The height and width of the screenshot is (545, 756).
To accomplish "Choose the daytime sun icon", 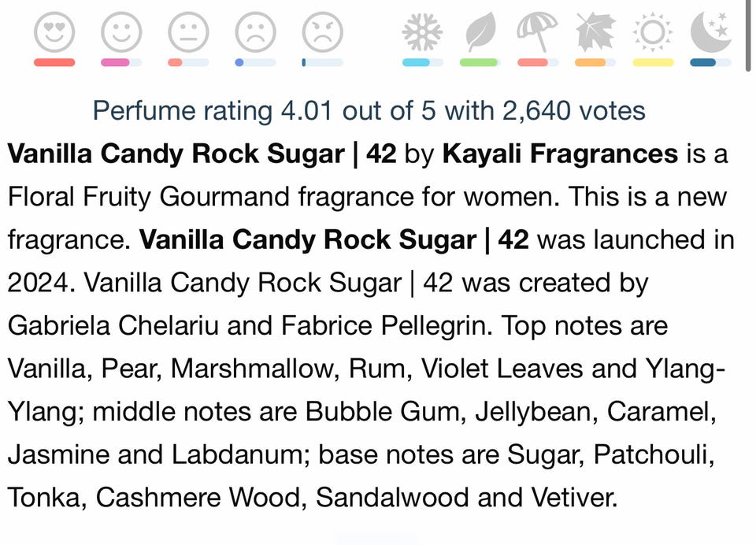I will pos(653,32).
